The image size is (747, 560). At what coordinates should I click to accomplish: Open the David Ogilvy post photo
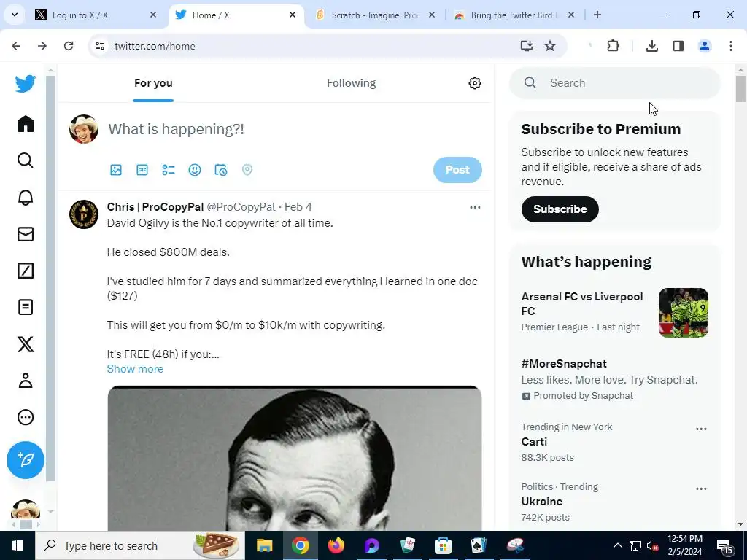coord(295,458)
